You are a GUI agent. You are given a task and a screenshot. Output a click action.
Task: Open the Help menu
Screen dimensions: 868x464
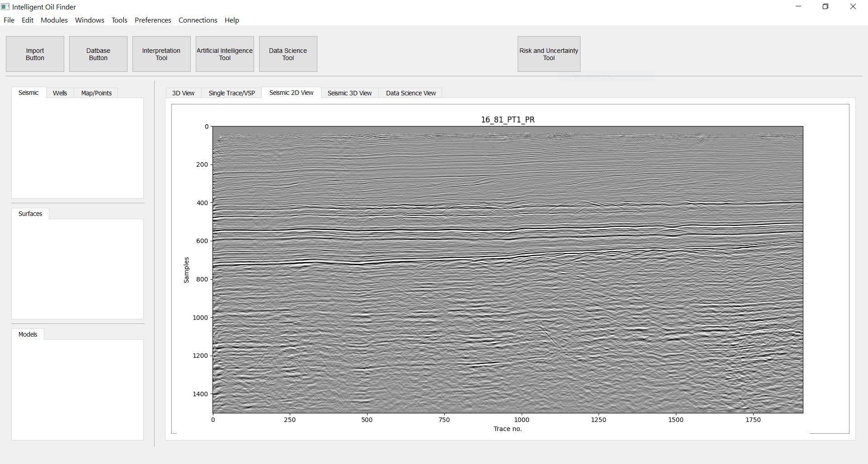pyautogui.click(x=232, y=20)
